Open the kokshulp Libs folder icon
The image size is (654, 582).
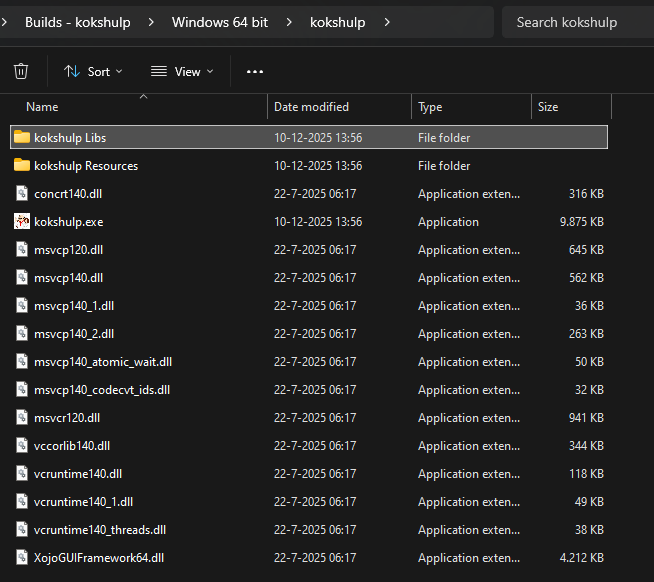[x=22, y=137]
